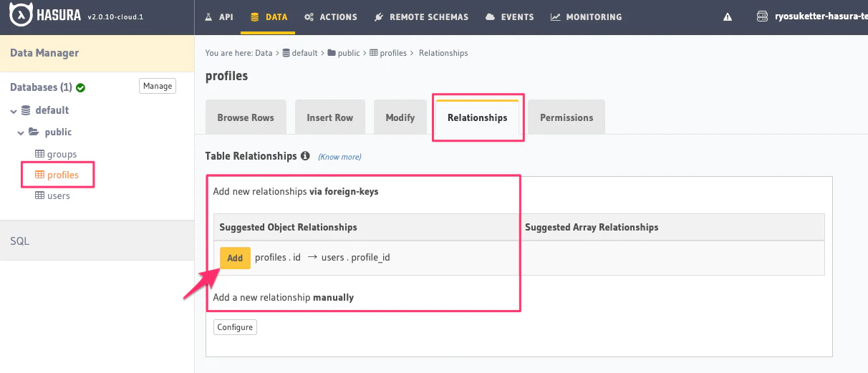Select the default database tree item

[52, 110]
